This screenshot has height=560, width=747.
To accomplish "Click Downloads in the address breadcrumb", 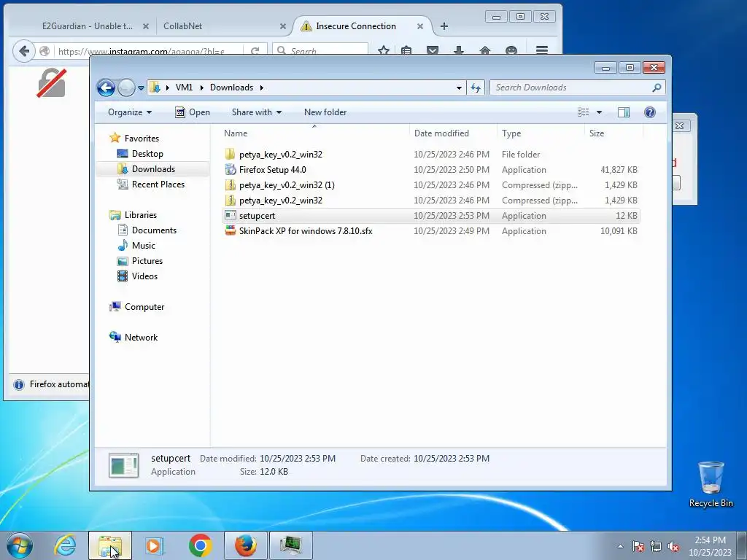I will [x=231, y=87].
